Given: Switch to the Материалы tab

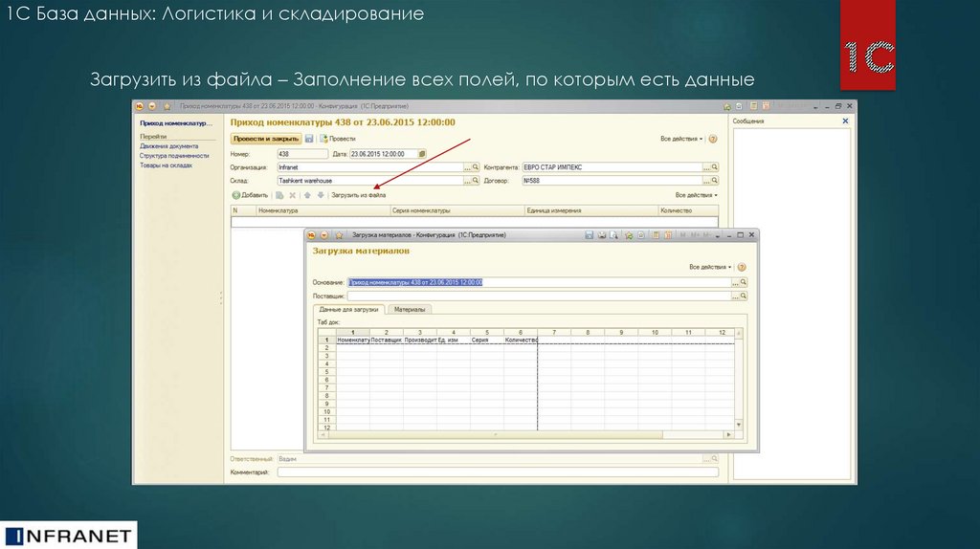Looking at the screenshot, I should (x=411, y=309).
